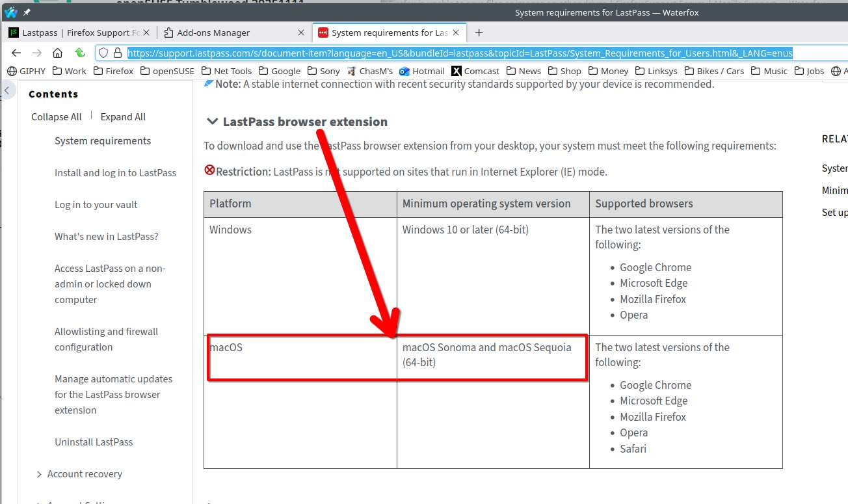The image size is (848, 504).
Task: Open the Comcast bookmark
Action: point(475,71)
